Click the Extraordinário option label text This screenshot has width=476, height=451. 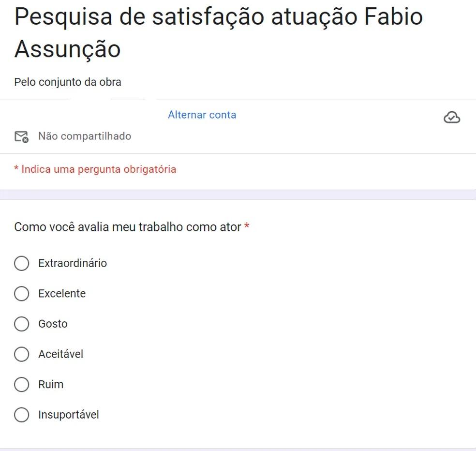tap(73, 263)
